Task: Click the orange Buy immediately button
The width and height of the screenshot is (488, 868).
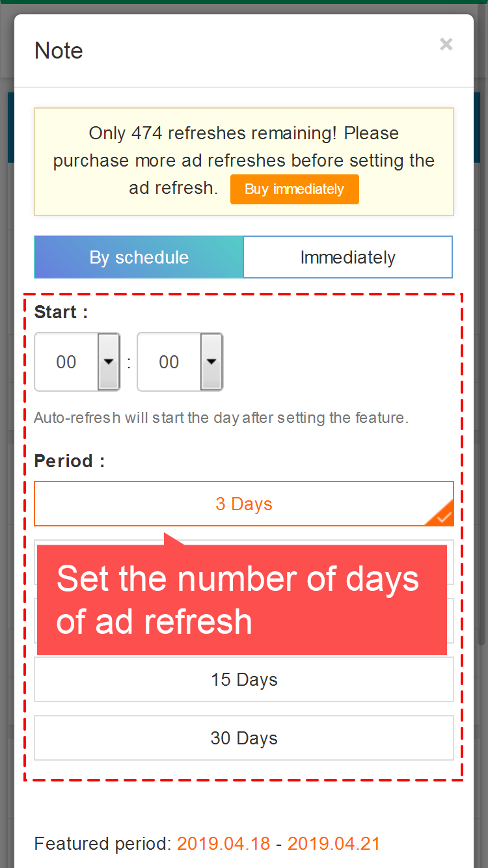Action: (294, 189)
